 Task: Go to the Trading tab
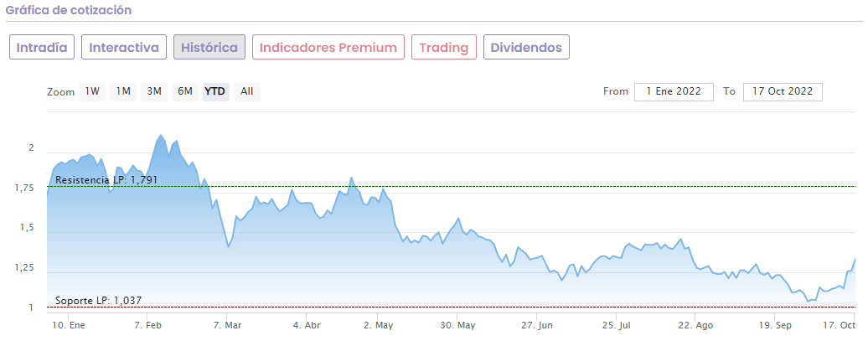point(444,47)
